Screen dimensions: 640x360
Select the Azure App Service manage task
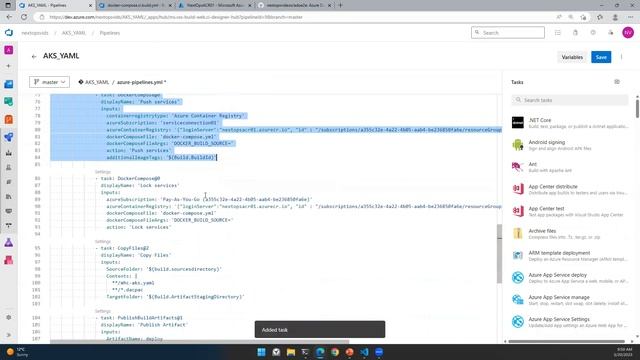click(570, 300)
